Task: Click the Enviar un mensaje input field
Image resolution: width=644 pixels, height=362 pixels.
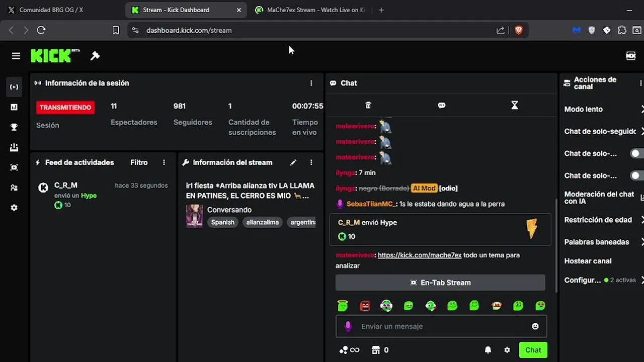Action: [x=441, y=326]
